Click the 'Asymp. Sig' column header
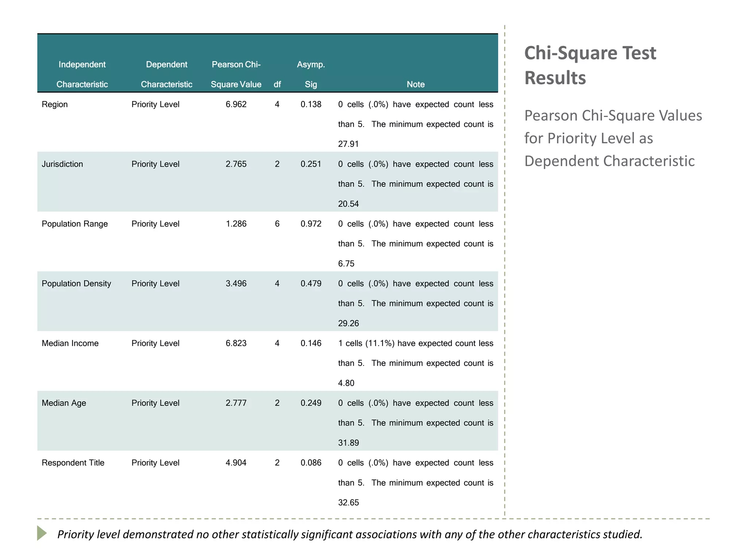This screenshot has height=560, width=747. (x=311, y=74)
